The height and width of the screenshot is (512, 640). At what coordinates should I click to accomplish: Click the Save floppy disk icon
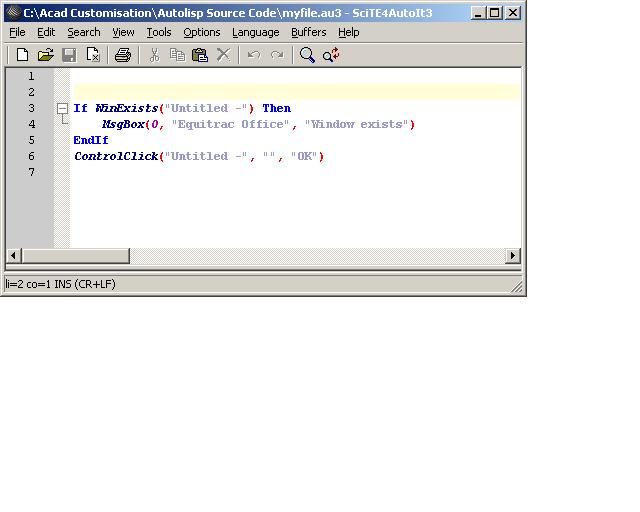coord(69,55)
